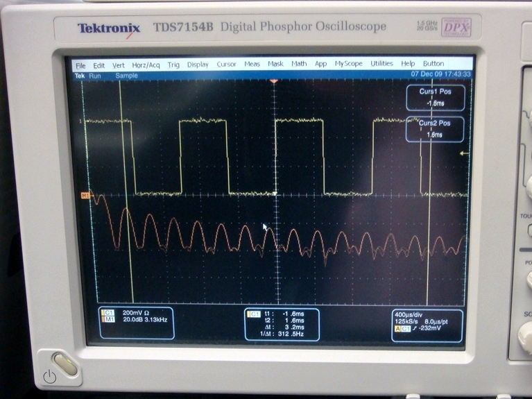Click the A trigger badge in horizontal readout
The height and width of the screenshot is (399, 532).
click(397, 329)
